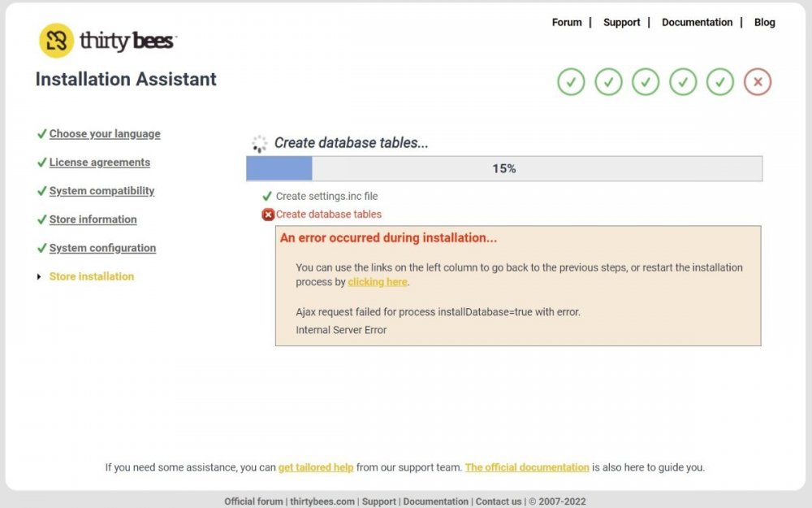The width and height of the screenshot is (812, 508).
Task: Click the first green checkmark step circle
Action: point(571,82)
